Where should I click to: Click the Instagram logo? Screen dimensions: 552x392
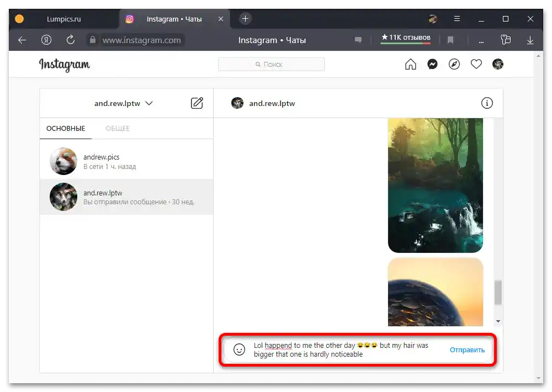pyautogui.click(x=65, y=65)
